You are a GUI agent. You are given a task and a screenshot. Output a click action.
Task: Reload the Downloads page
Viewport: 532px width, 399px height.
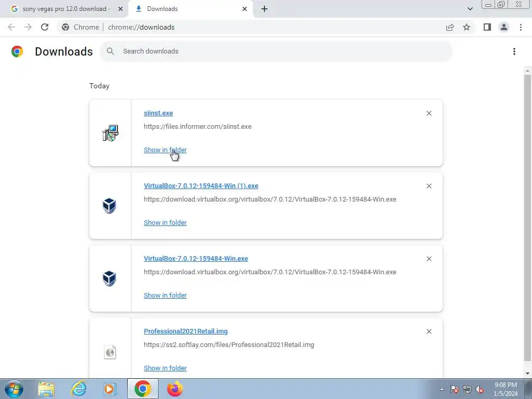click(45, 27)
